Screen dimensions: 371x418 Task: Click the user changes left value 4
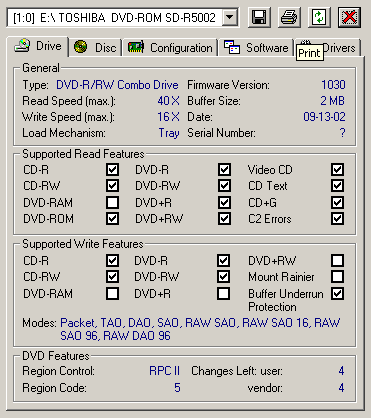[341, 371]
